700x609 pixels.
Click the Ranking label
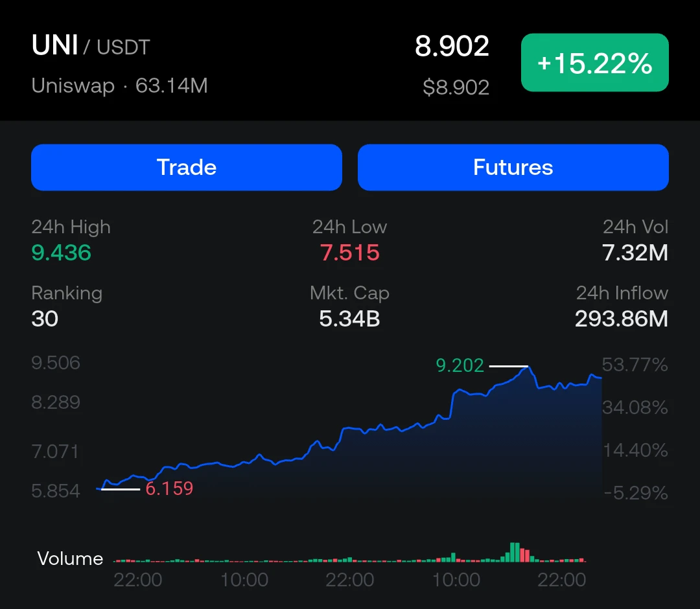pos(67,293)
